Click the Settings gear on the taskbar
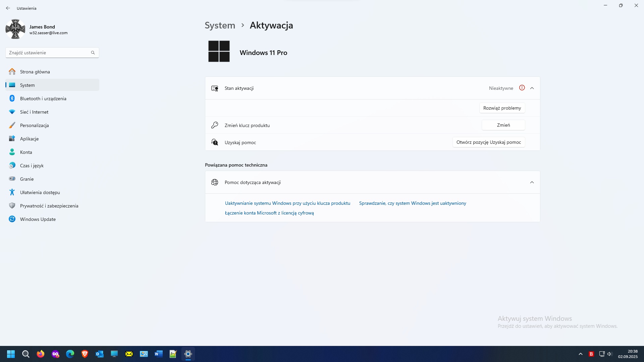The height and width of the screenshot is (362, 644). [188, 354]
